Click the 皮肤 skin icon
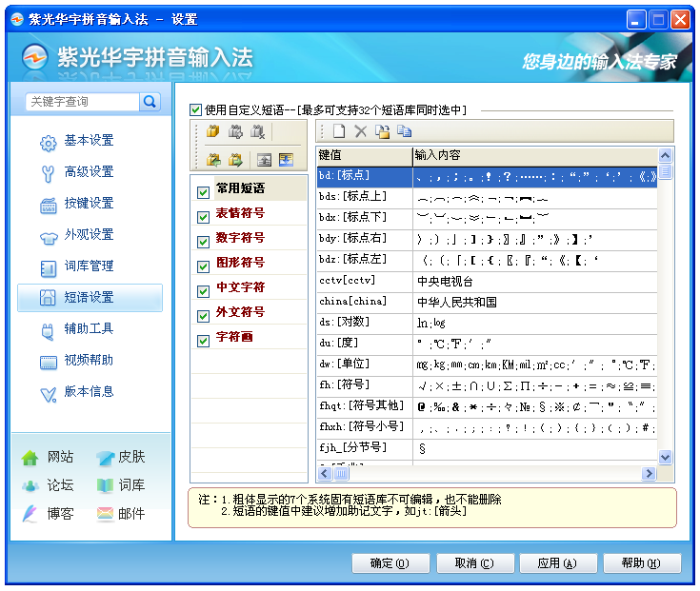The image size is (700, 591). pyautogui.click(x=105, y=458)
